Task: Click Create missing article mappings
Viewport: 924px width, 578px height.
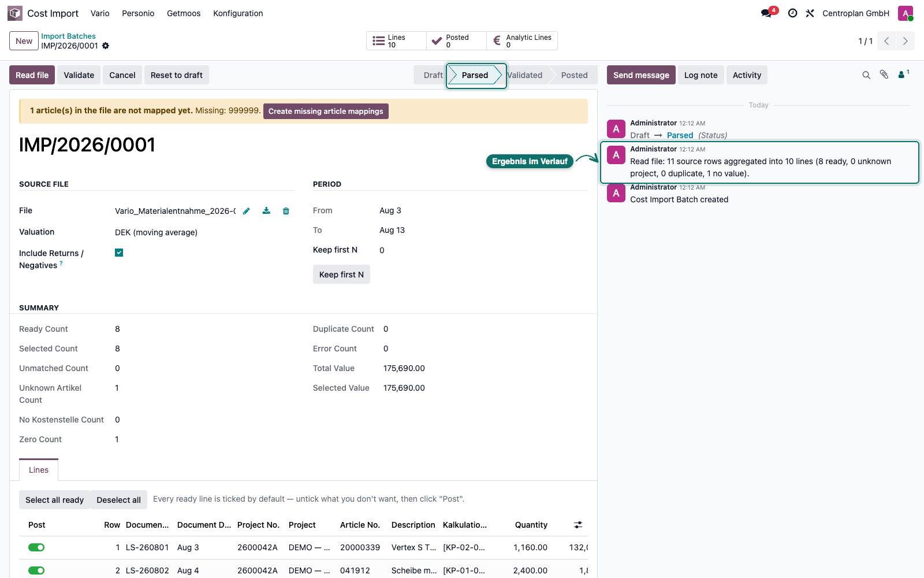Action: pyautogui.click(x=326, y=111)
